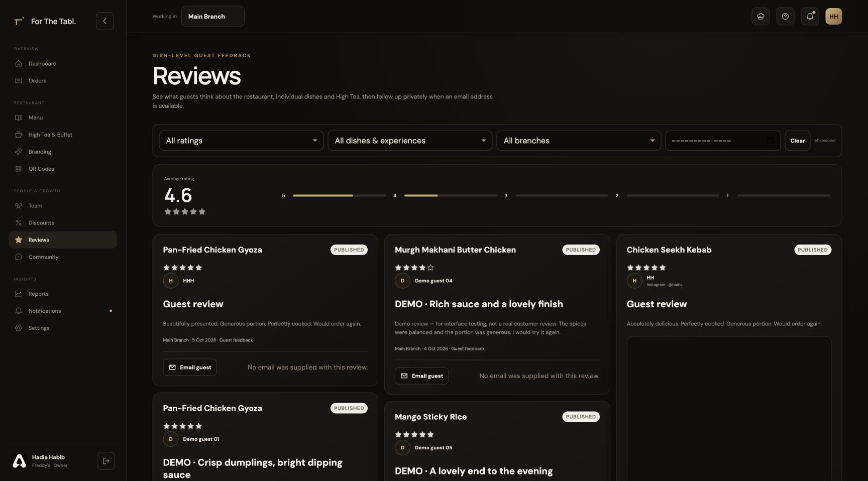
Task: Click the High Tea & Buffet cup icon
Action: point(19,135)
